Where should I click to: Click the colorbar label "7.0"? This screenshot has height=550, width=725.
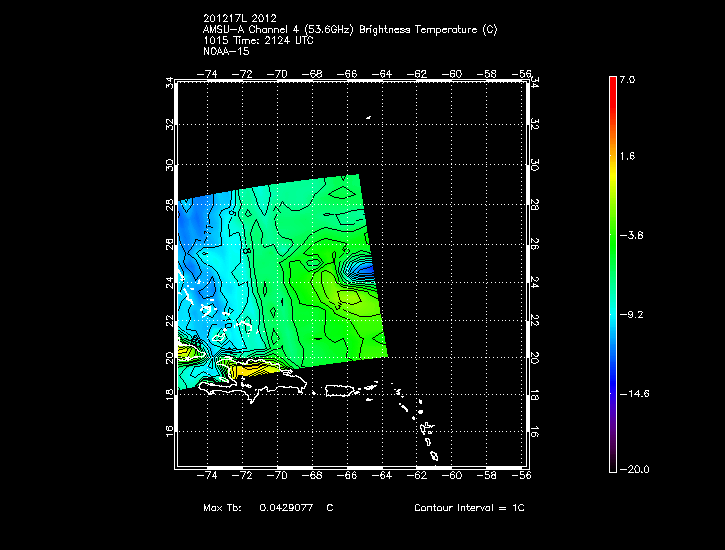[x=627, y=79]
